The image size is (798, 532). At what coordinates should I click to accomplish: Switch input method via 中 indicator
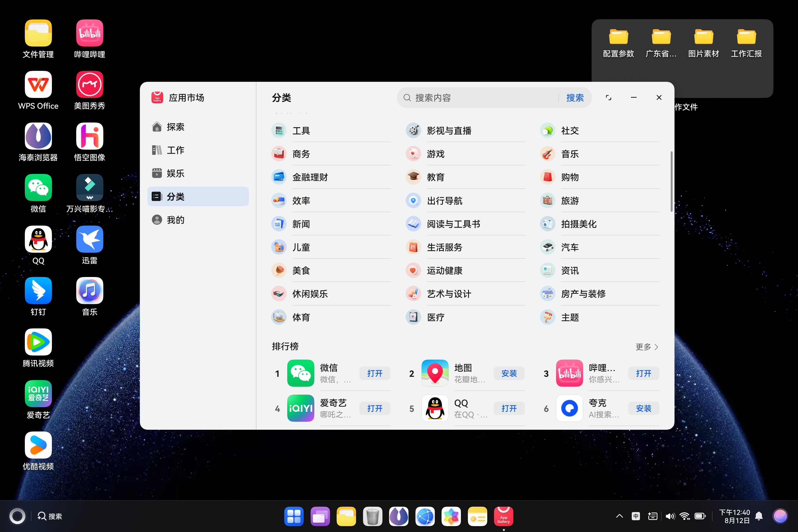[636, 516]
